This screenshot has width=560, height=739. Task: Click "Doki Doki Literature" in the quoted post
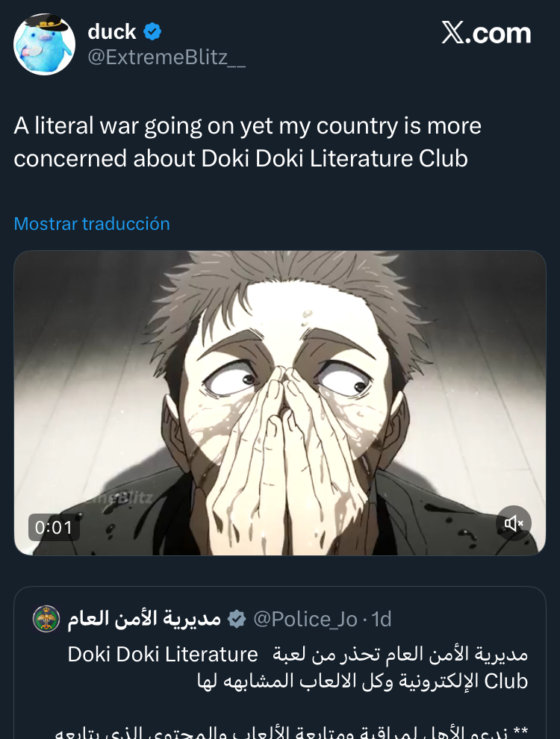163,655
